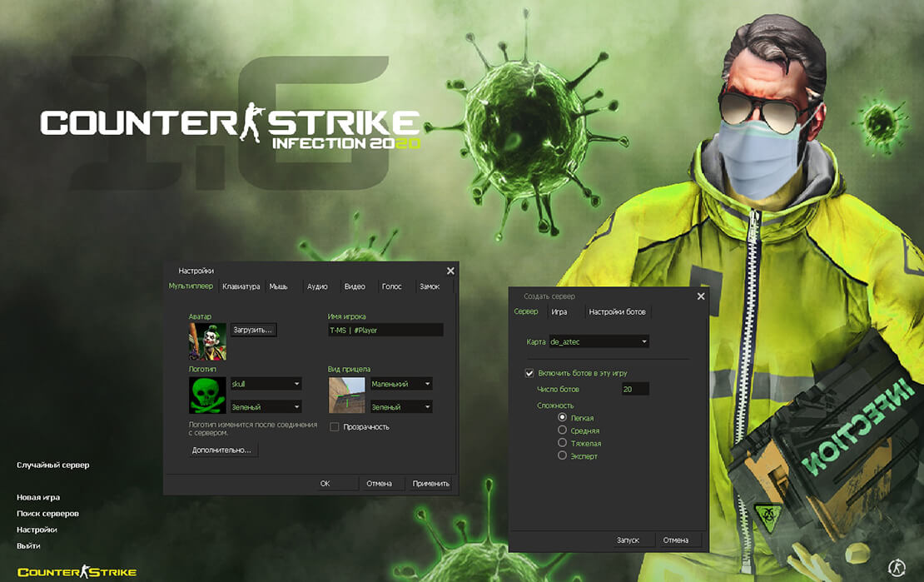Switch to the Аудио settings tab
The image size is (924, 582).
point(317,286)
